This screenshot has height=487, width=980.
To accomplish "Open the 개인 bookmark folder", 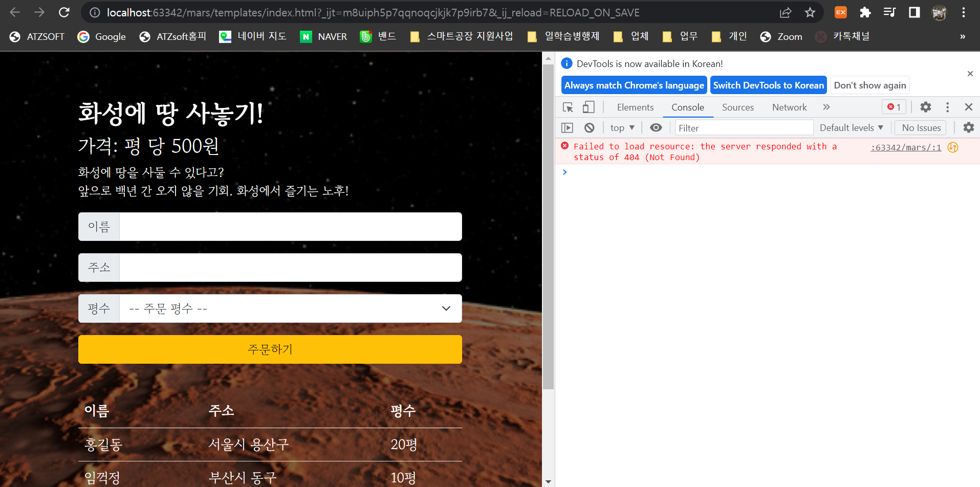I will coord(729,36).
